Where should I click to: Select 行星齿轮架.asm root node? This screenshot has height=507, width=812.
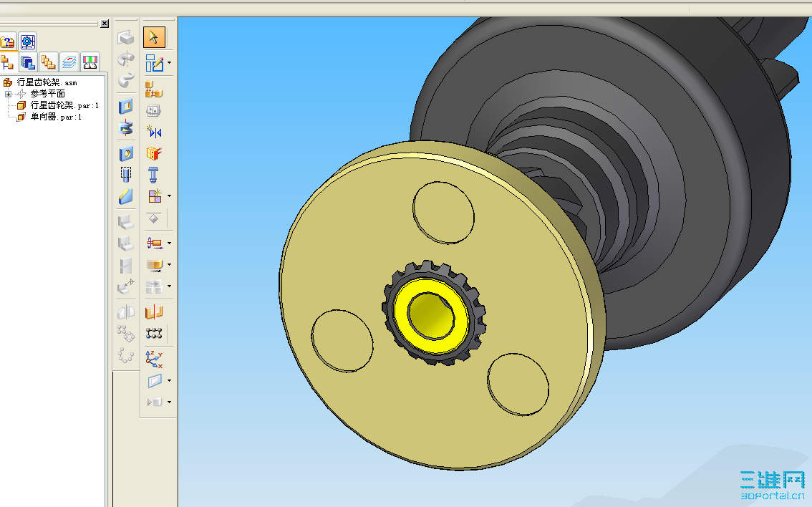47,82
